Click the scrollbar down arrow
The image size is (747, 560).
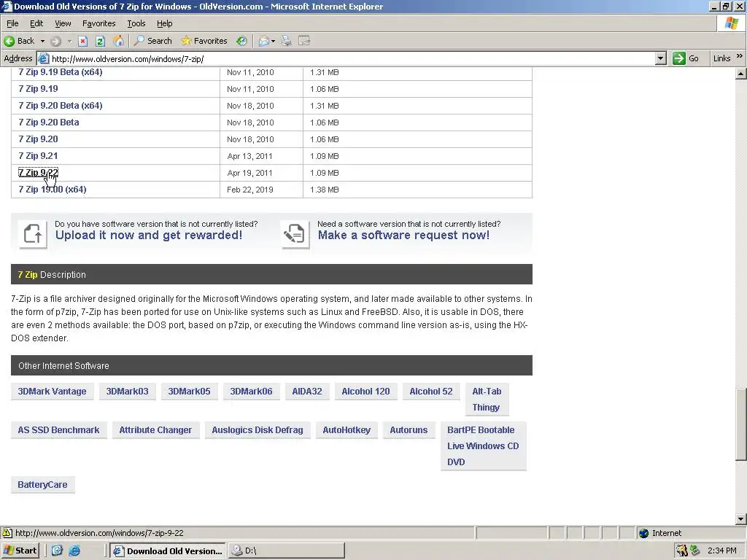coord(740,519)
